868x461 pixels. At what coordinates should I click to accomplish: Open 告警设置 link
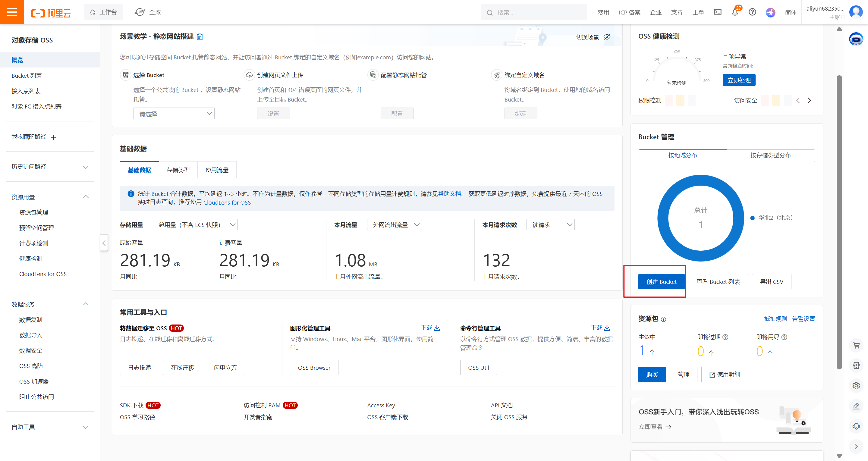pos(803,319)
